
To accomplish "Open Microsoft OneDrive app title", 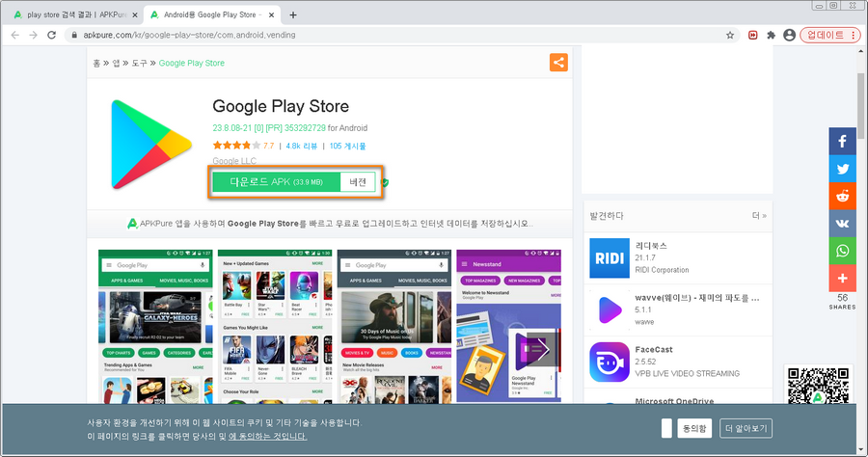I will point(674,400).
